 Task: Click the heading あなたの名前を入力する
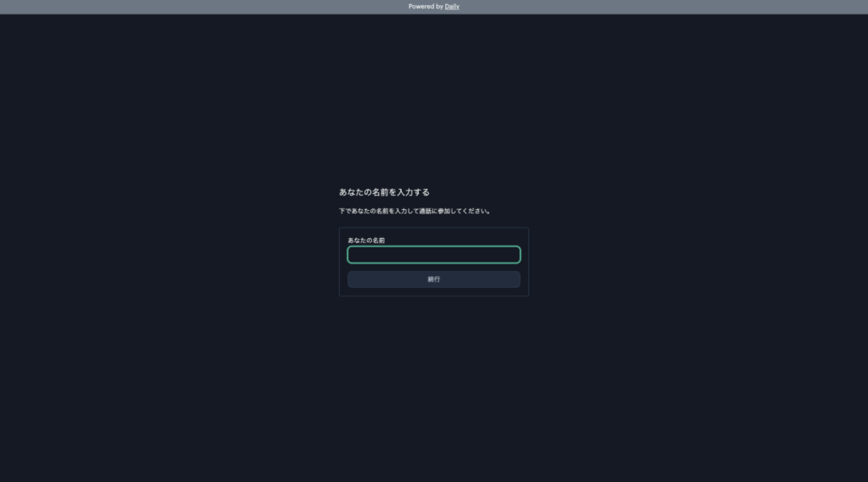tap(384, 192)
